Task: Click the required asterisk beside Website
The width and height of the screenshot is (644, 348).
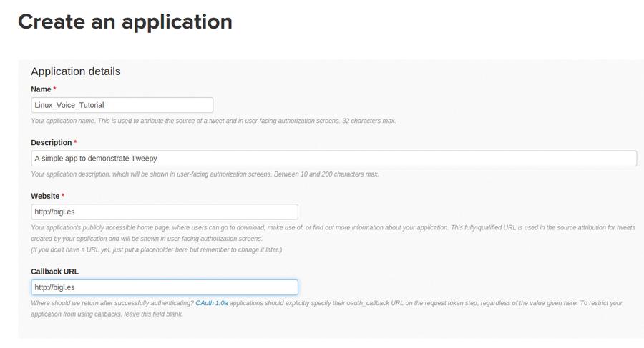Action: pyautogui.click(x=63, y=195)
